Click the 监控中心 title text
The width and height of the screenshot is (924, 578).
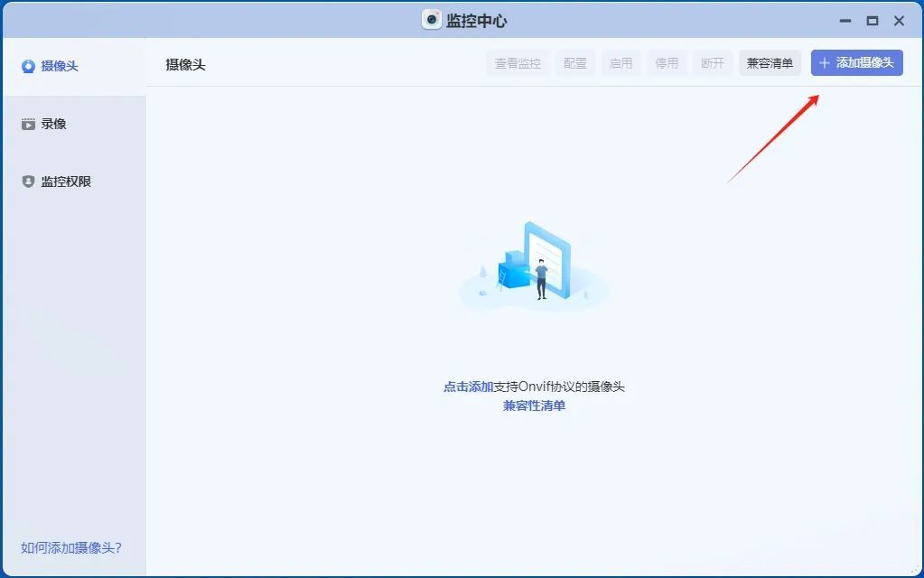click(x=477, y=21)
